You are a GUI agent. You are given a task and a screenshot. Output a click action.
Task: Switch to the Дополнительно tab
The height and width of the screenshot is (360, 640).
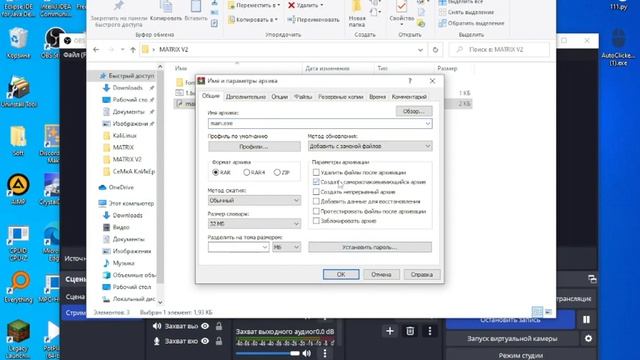246,97
